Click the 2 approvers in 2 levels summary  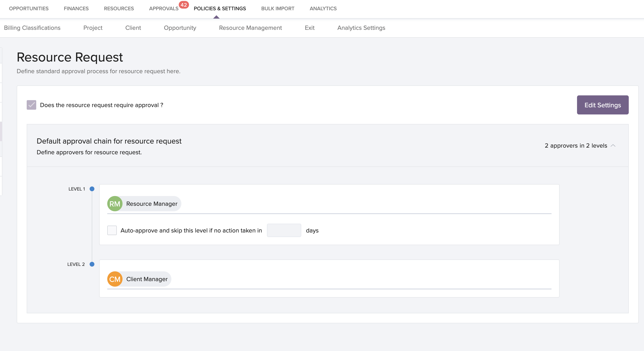(576, 146)
